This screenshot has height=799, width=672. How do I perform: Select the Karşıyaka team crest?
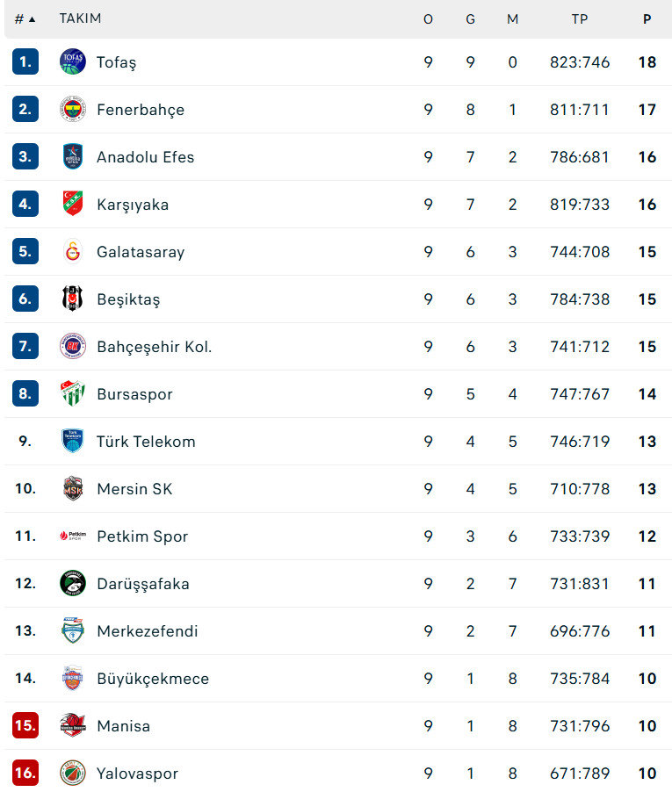point(72,204)
